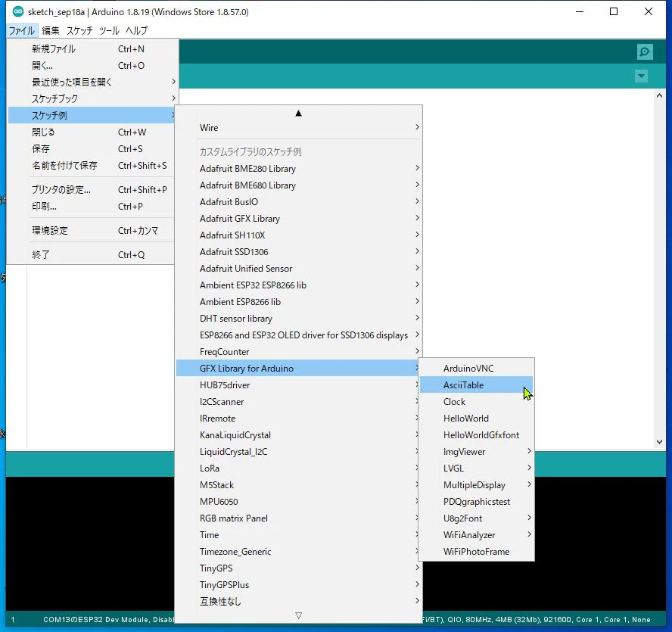Open TinyGPSPlus examples
Viewport: 672px width, 632px height.
click(299, 585)
